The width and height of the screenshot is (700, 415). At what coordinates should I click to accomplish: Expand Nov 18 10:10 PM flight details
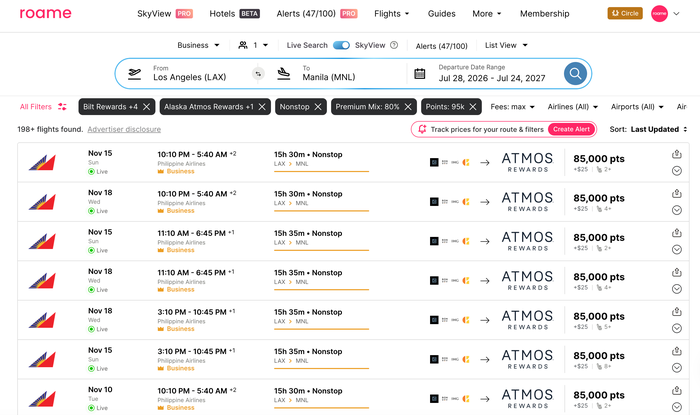(677, 210)
